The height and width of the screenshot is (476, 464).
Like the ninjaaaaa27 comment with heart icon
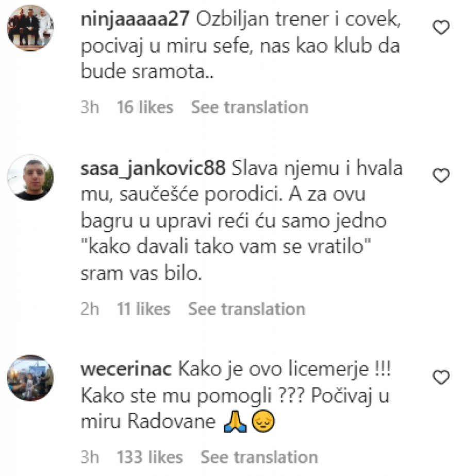tap(441, 27)
